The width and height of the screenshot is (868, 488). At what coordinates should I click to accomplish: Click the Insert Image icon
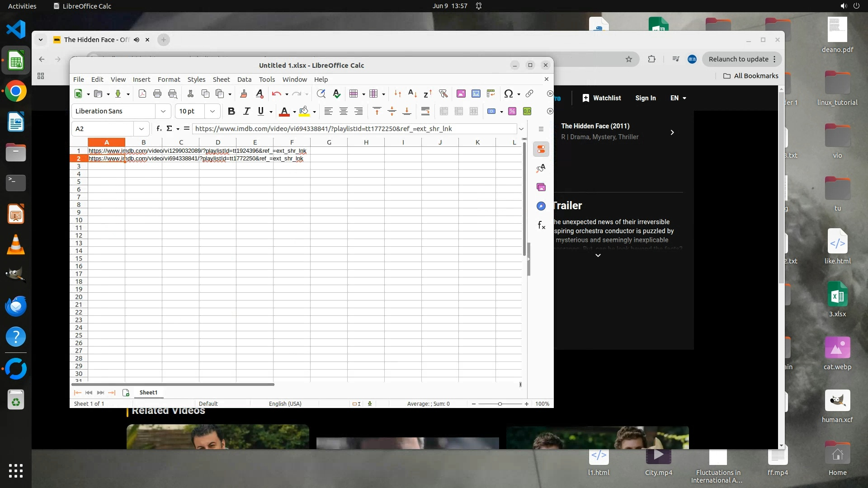pos(461,94)
